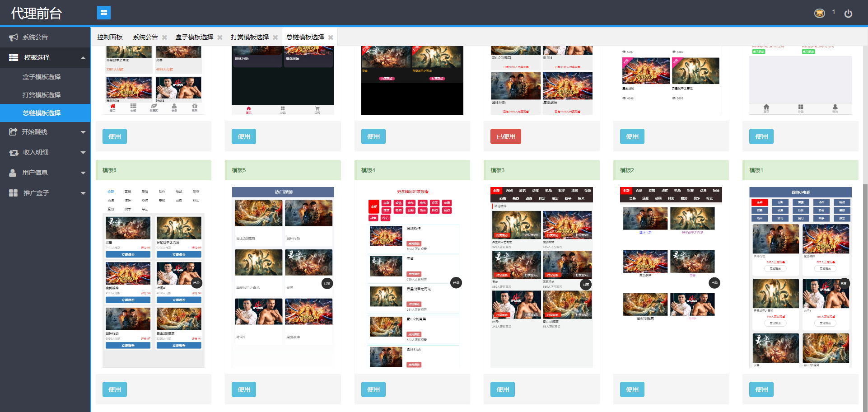The height and width of the screenshot is (412, 868).
Task: Click the power logout icon
Action: 848,14
